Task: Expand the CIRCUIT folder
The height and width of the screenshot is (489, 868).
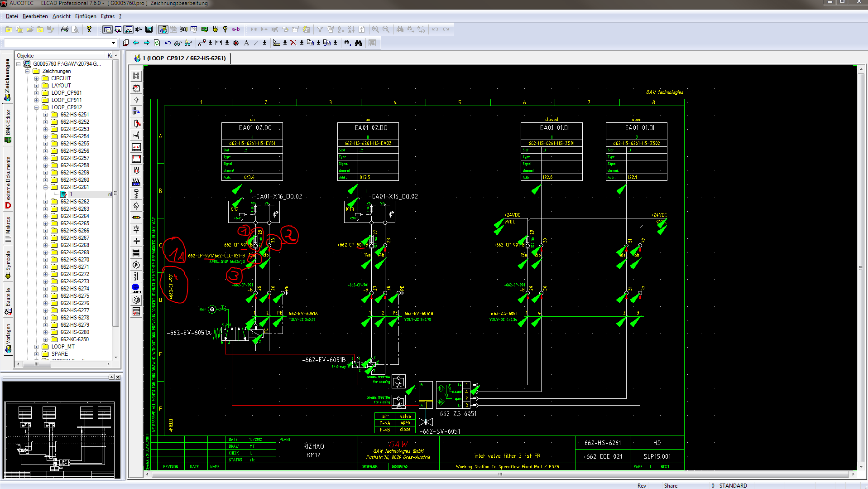Action: pyautogui.click(x=37, y=78)
